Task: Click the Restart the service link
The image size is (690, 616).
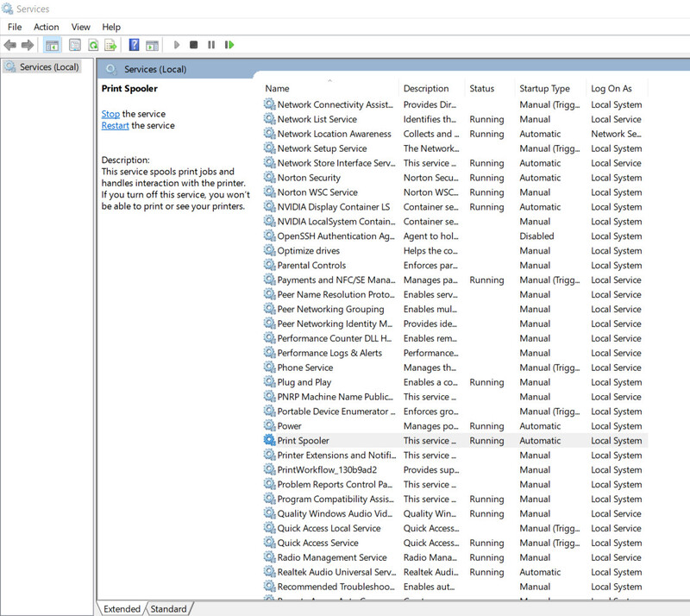Action: (115, 125)
